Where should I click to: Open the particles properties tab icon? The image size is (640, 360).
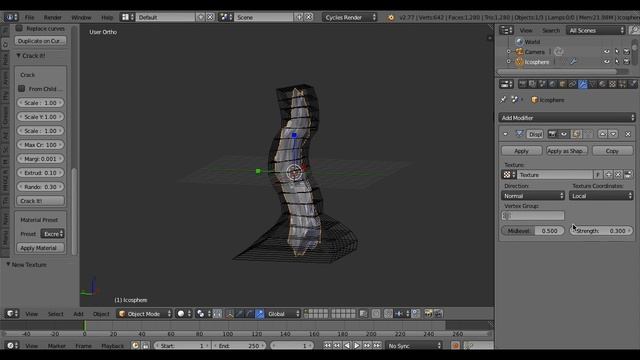coord(622,84)
